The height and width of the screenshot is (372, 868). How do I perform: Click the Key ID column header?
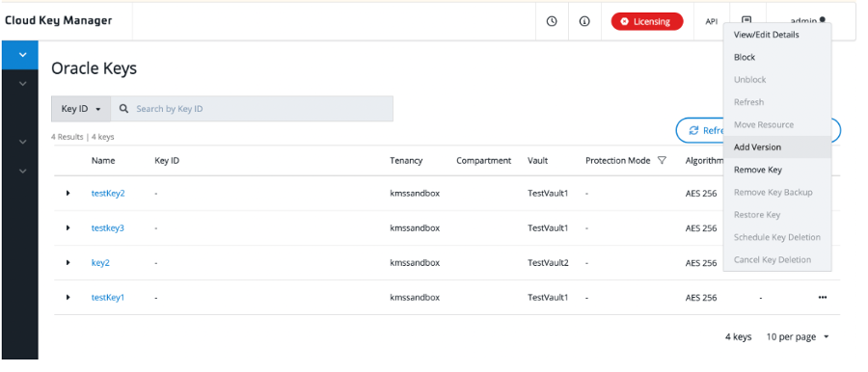(167, 161)
